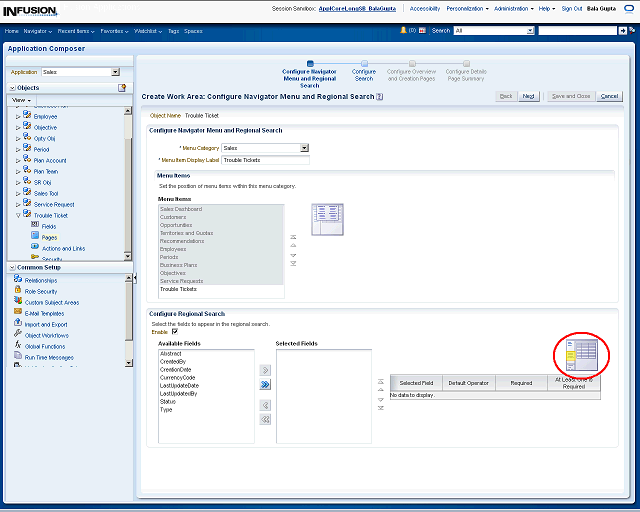Click the remove field left arrow
Image resolution: width=640 pixels, height=512 pixels.
click(x=265, y=405)
